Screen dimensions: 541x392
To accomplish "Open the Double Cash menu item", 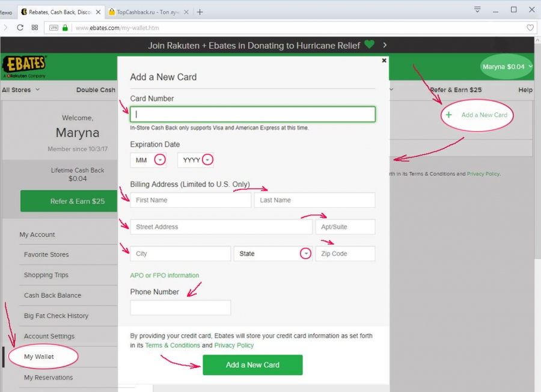I will pyautogui.click(x=96, y=90).
